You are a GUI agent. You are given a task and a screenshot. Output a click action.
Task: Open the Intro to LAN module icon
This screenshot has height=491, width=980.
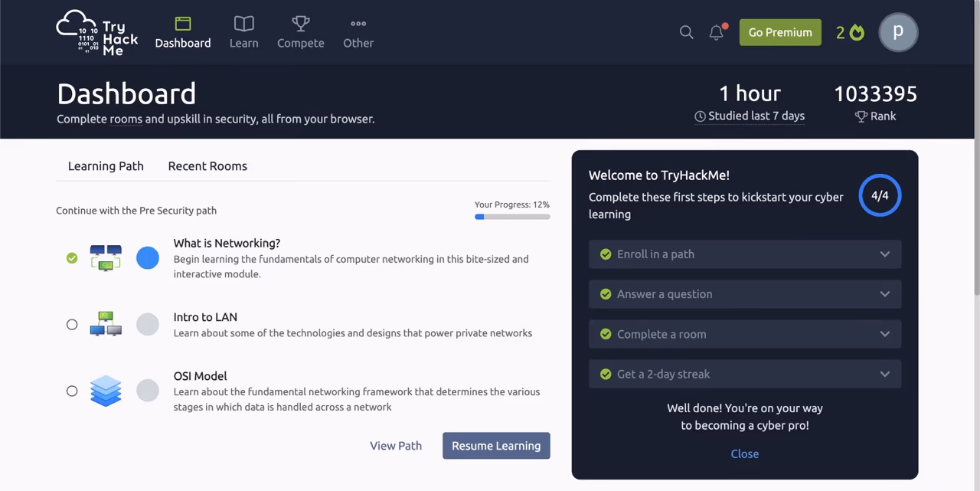pyautogui.click(x=106, y=324)
